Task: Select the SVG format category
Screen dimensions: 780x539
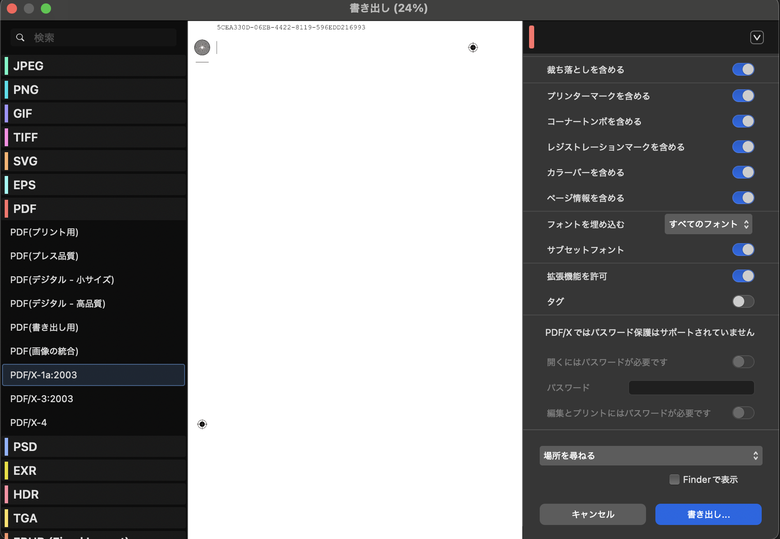Action: click(x=94, y=161)
